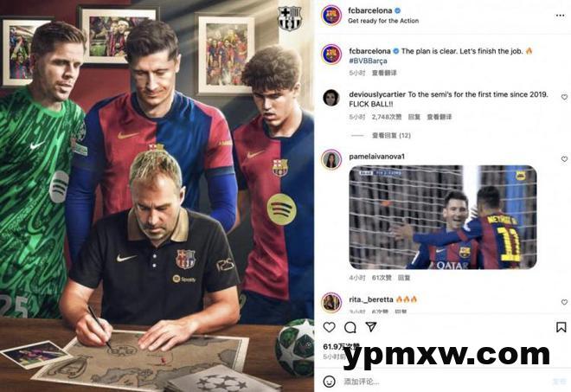Open rita._beretta username link

[x=370, y=299]
